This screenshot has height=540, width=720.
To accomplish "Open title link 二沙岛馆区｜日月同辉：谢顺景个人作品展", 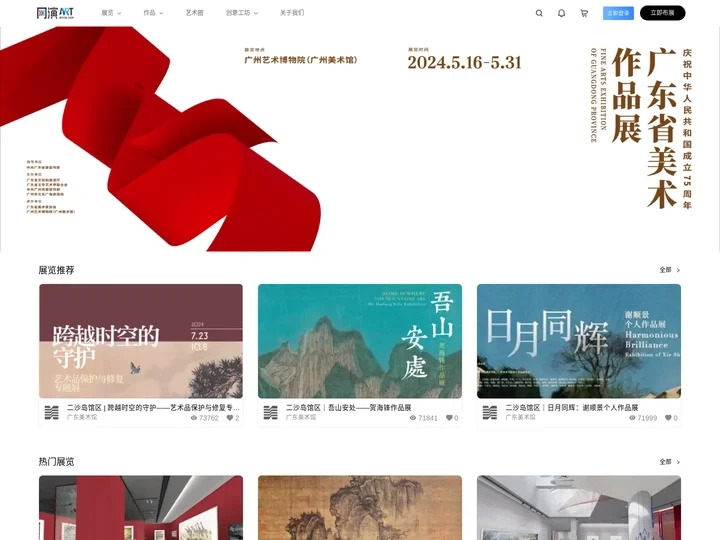I will pyautogui.click(x=572, y=407).
